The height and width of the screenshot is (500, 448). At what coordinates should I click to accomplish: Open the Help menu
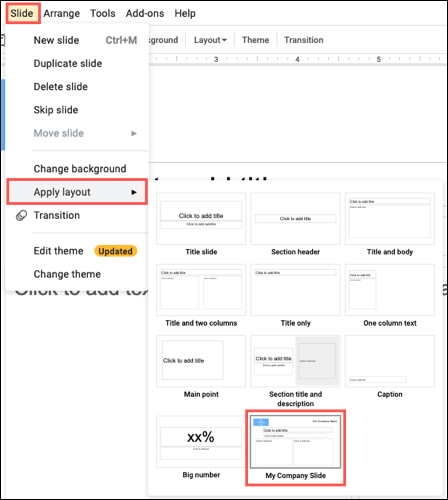click(185, 13)
